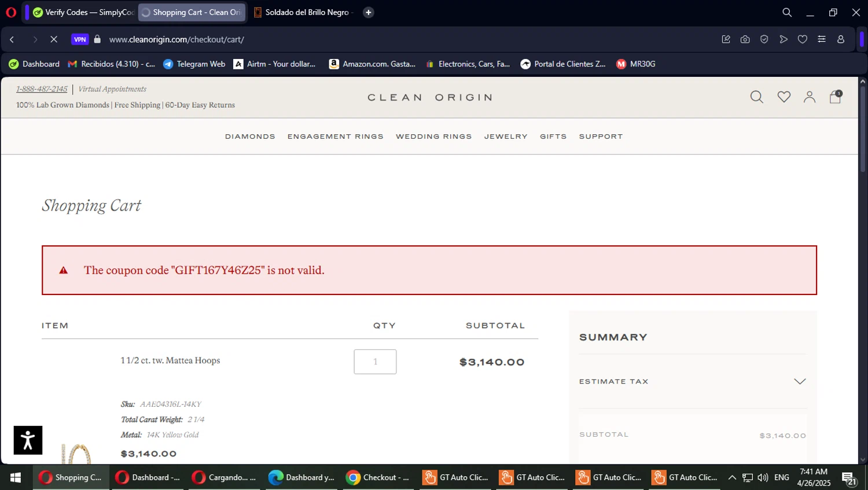Switch to Verify Codes SimplyCodes tab
Image resolution: width=868 pixels, height=490 pixels.
coord(83,12)
